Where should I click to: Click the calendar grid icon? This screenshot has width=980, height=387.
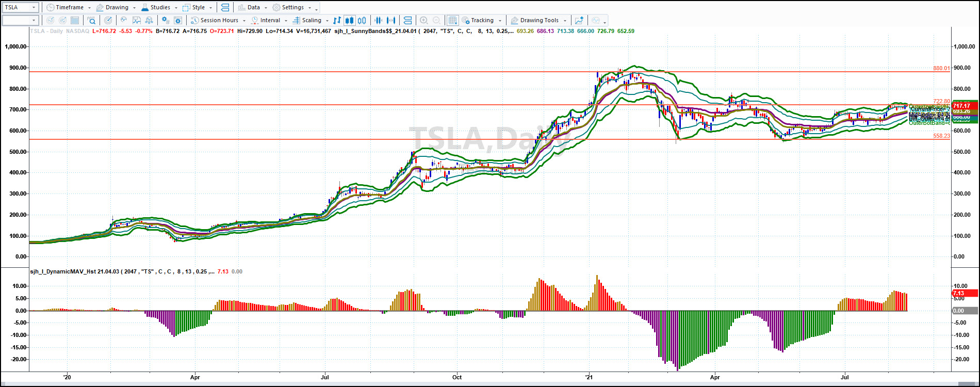point(75,21)
